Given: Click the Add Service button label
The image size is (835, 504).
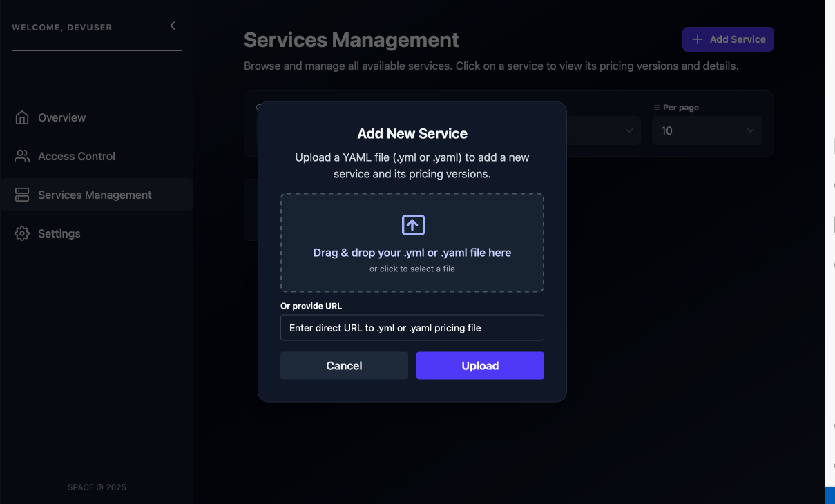Looking at the screenshot, I should pyautogui.click(x=737, y=39).
